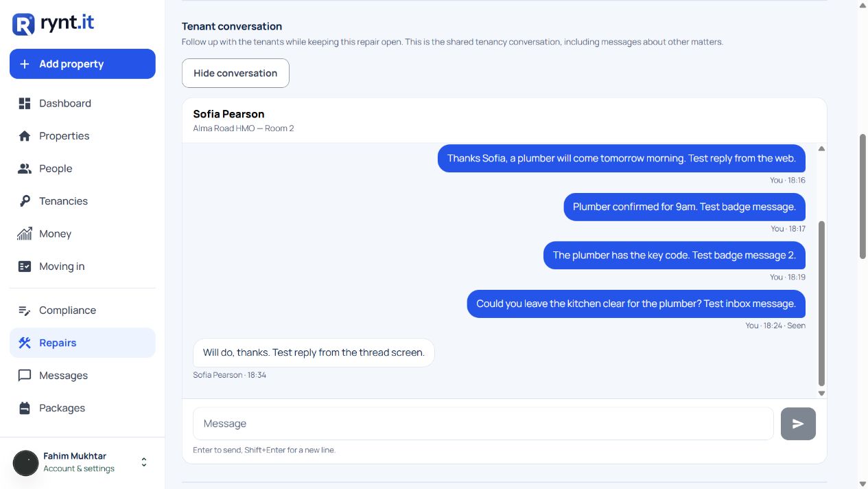Click the 'Follow up with the tenants' description
This screenshot has width=868, height=489.
[x=452, y=42]
